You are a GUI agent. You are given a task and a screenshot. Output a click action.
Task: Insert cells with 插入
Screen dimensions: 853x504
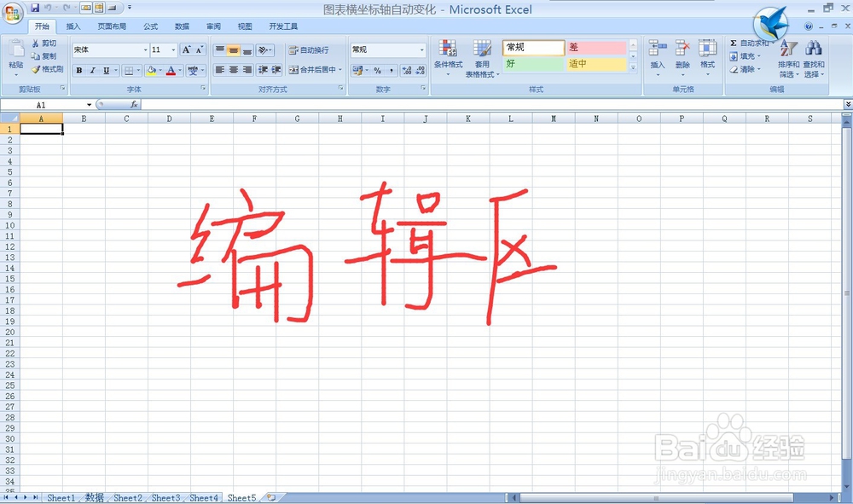pyautogui.click(x=657, y=57)
